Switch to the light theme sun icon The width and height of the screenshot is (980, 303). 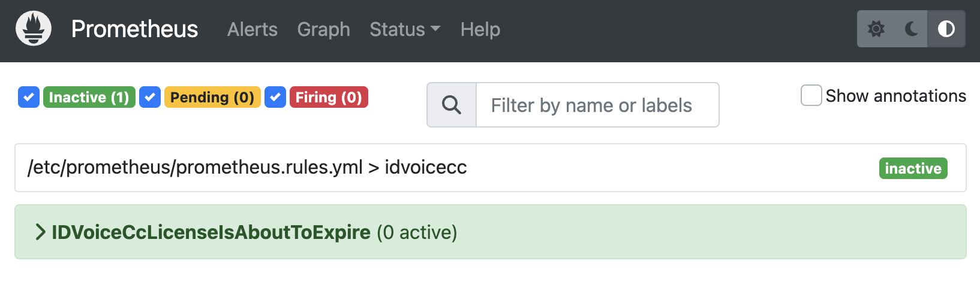(x=876, y=29)
